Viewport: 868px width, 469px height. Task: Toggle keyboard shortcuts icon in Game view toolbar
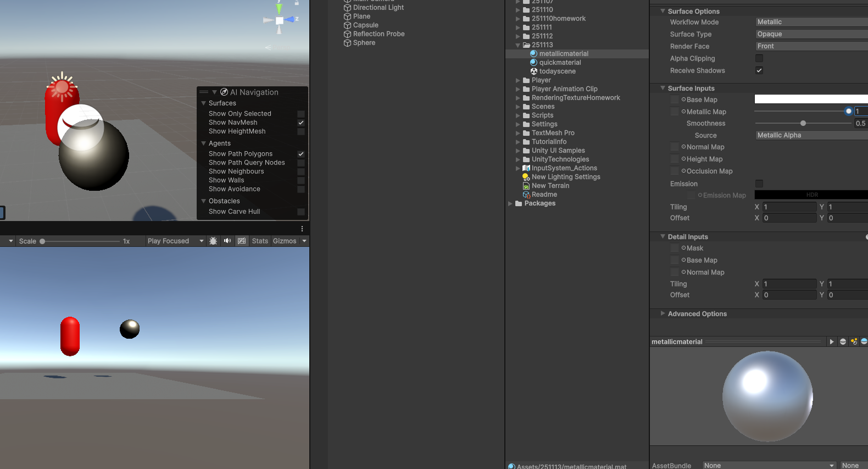(x=242, y=241)
